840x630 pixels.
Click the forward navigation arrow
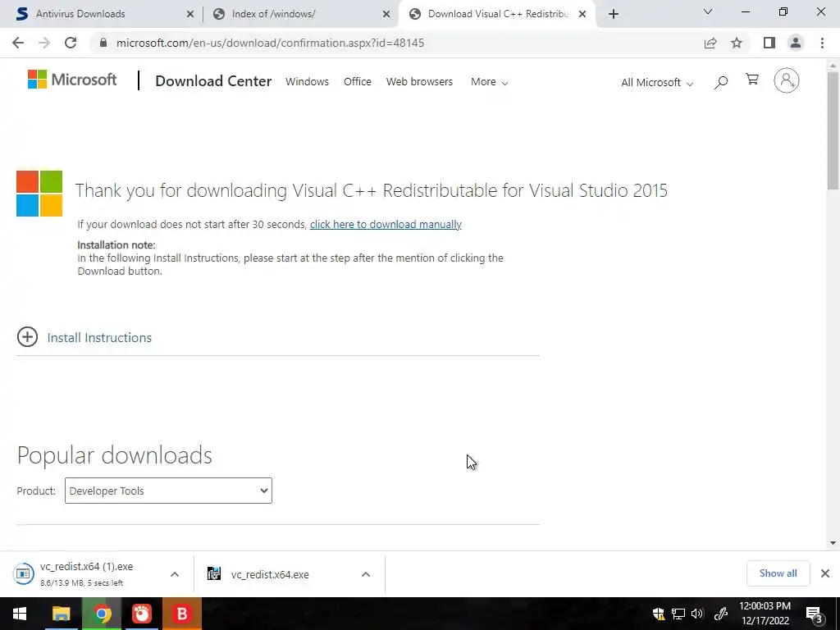click(x=44, y=43)
